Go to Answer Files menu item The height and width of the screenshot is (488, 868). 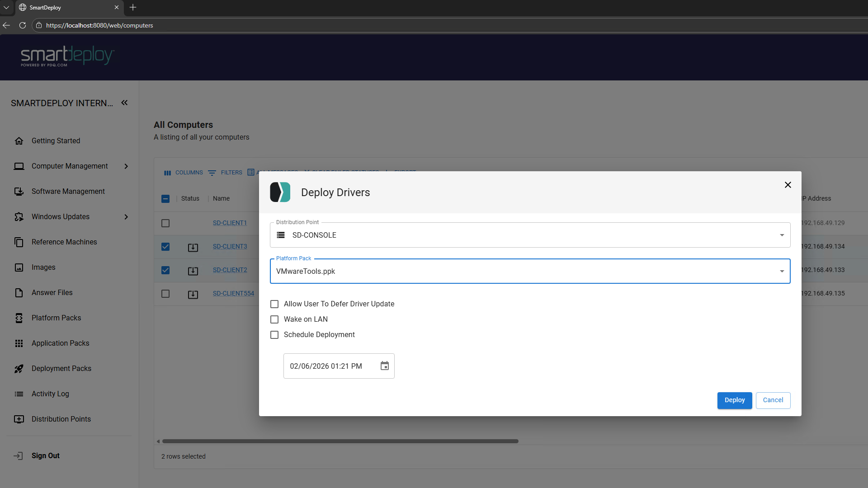(52, 293)
